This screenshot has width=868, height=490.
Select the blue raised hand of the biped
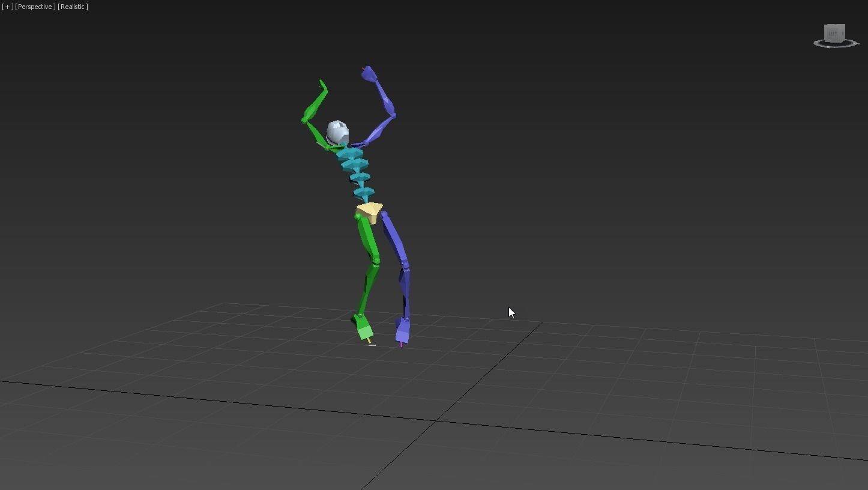click(x=368, y=74)
